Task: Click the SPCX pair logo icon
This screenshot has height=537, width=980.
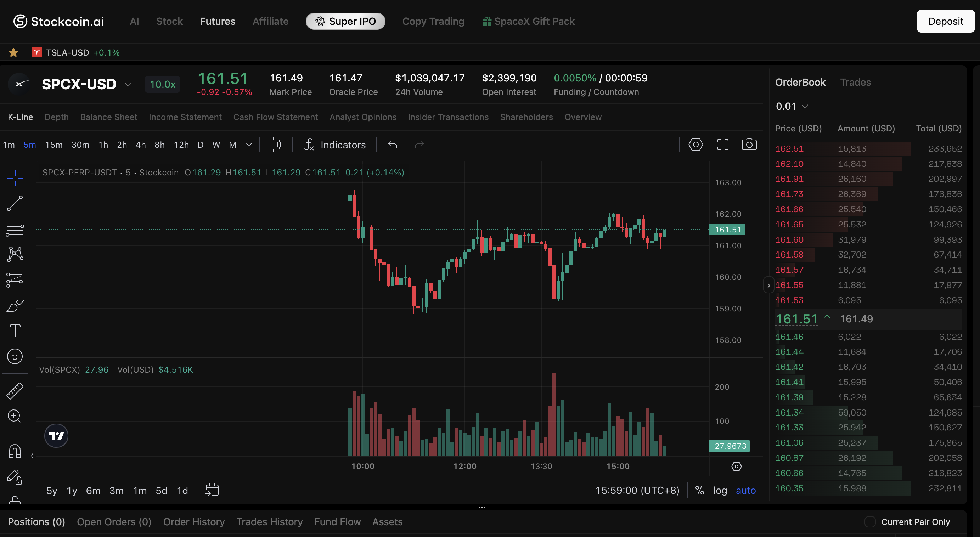Action: pyautogui.click(x=19, y=84)
